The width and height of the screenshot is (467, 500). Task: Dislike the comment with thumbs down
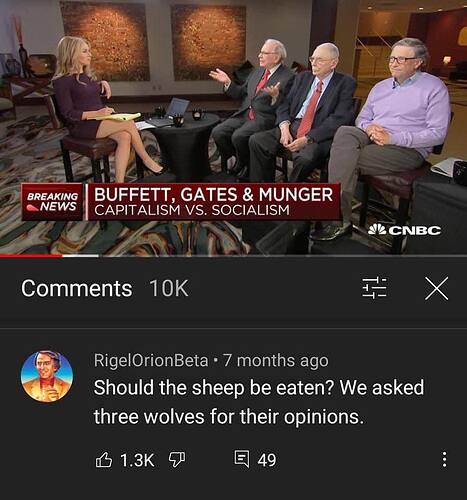[177, 460]
